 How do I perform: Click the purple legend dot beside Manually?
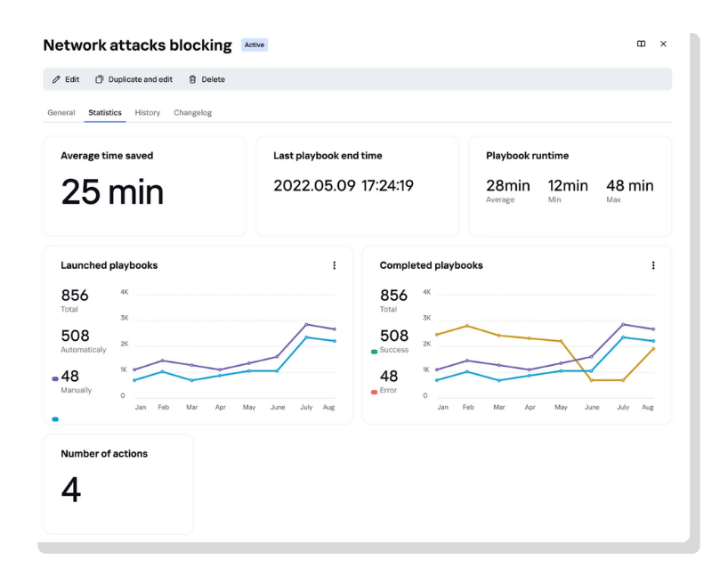pyautogui.click(x=55, y=378)
